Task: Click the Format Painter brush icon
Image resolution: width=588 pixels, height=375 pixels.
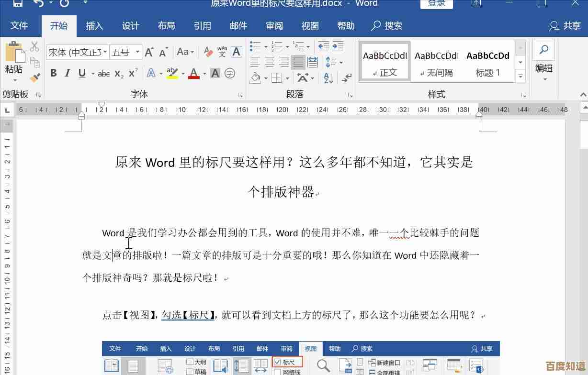Action: 34,77
